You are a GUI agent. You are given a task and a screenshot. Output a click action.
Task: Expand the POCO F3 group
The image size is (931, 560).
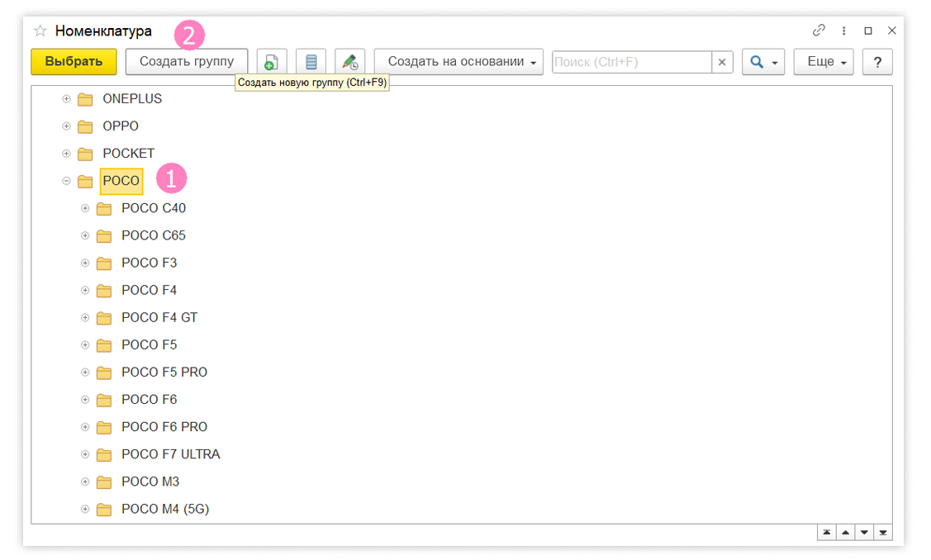tap(85, 263)
